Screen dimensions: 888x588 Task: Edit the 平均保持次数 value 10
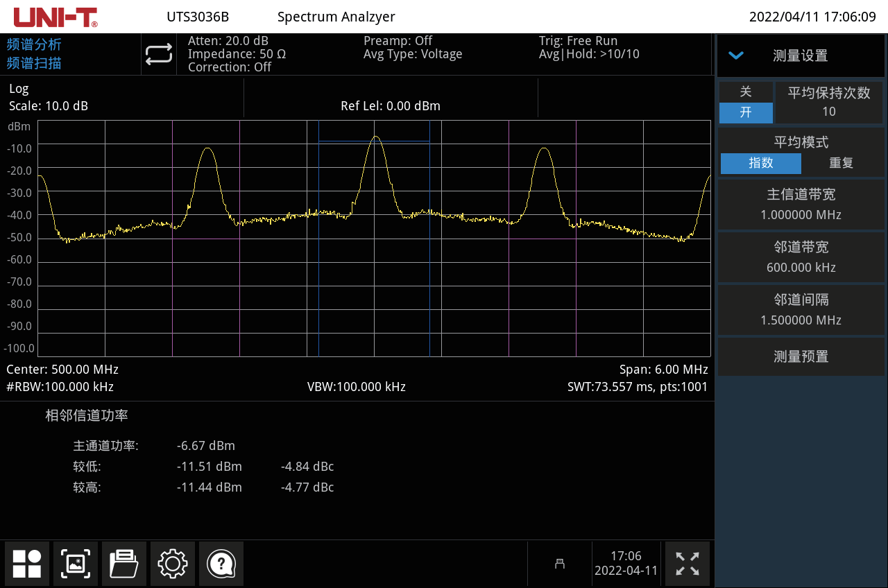(829, 103)
